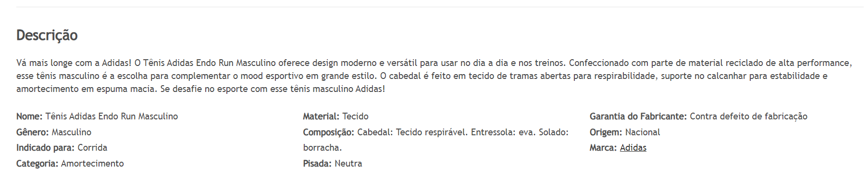Click the Composição label

(x=329, y=132)
